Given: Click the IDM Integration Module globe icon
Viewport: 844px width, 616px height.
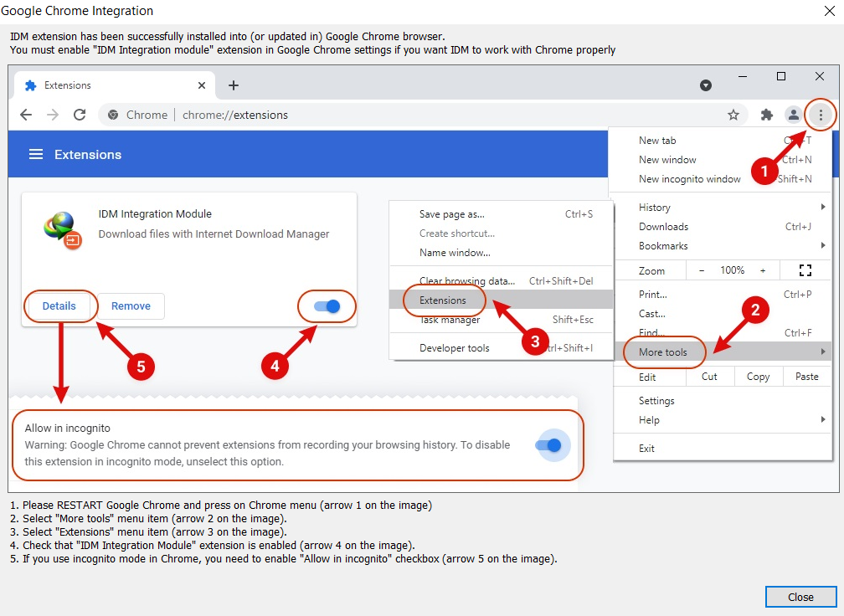Looking at the screenshot, I should (63, 229).
